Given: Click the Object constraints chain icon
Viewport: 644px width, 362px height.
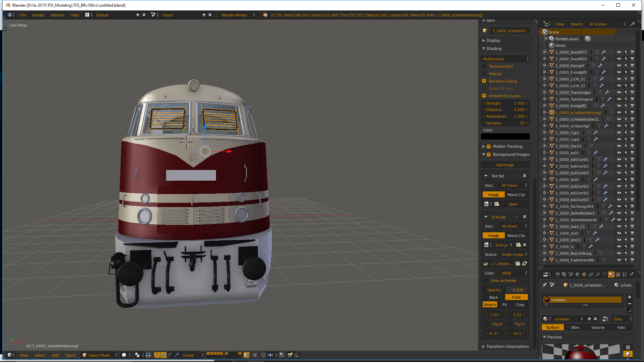Looking at the screenshot, I should [x=591, y=275].
